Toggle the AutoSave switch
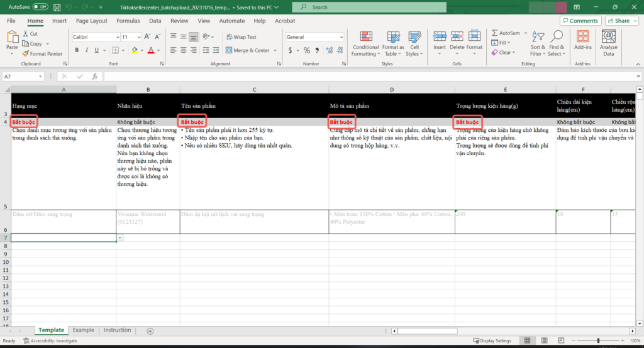The image size is (644, 348). [x=40, y=7]
